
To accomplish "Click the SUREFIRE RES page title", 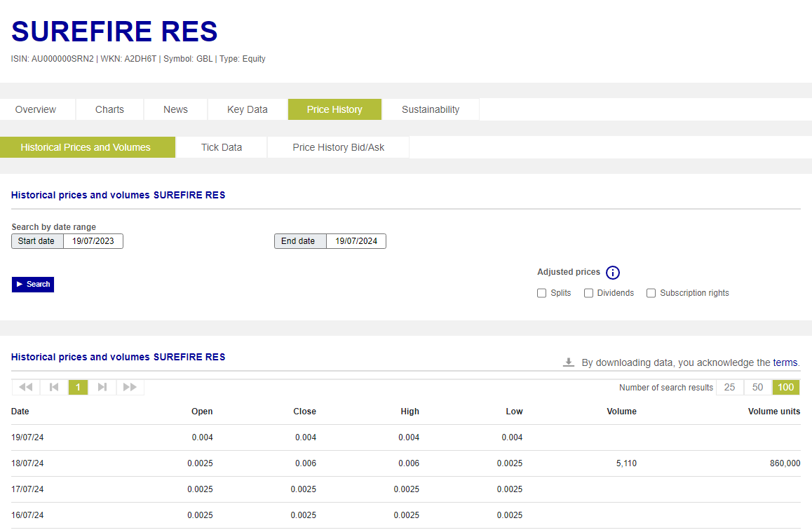I will pyautogui.click(x=114, y=31).
